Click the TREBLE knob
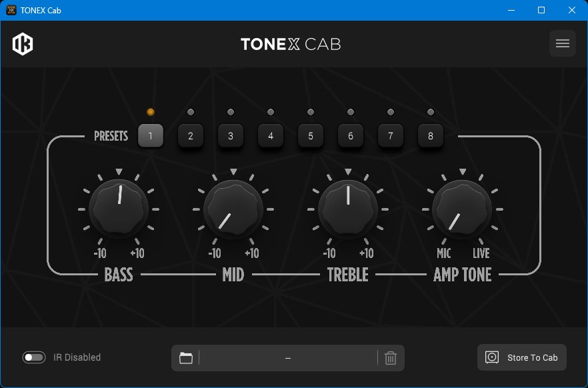Screen dimensions: 588x388 tap(348, 209)
